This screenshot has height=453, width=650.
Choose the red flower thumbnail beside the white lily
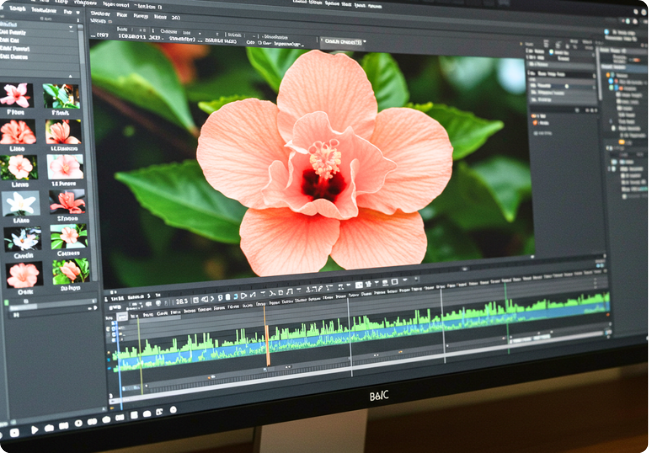67,202
